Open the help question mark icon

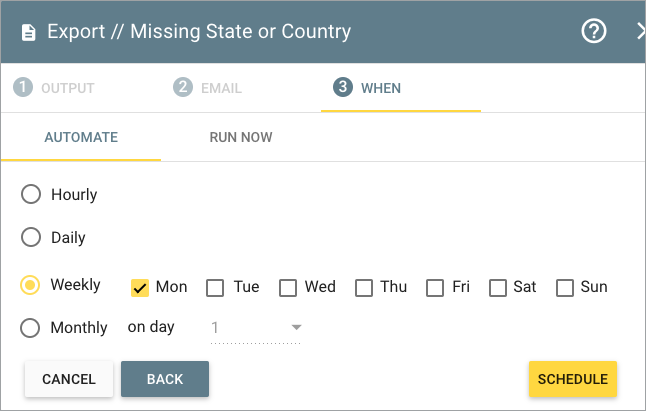pos(594,31)
